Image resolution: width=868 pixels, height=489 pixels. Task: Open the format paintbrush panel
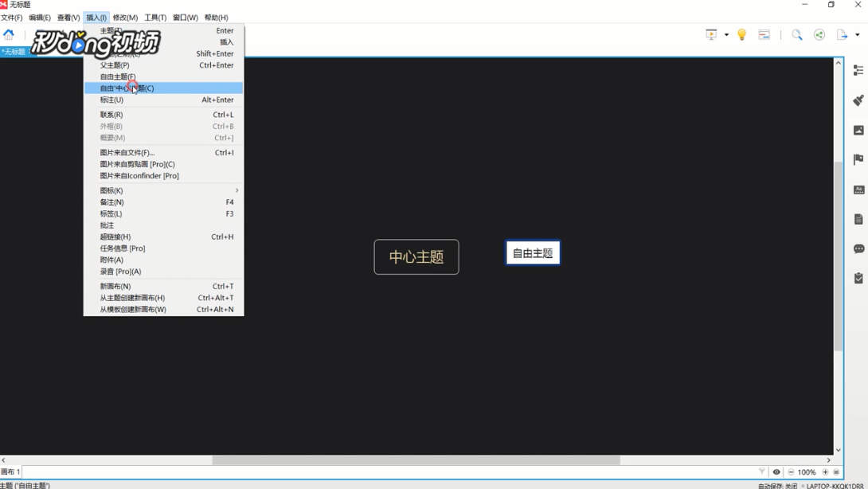(858, 101)
